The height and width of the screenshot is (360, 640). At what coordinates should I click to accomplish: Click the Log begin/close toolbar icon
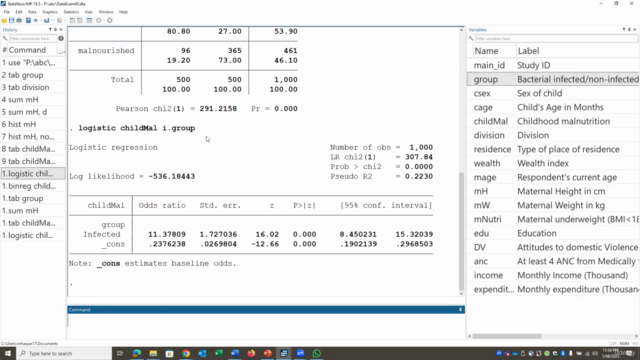click(x=28, y=20)
